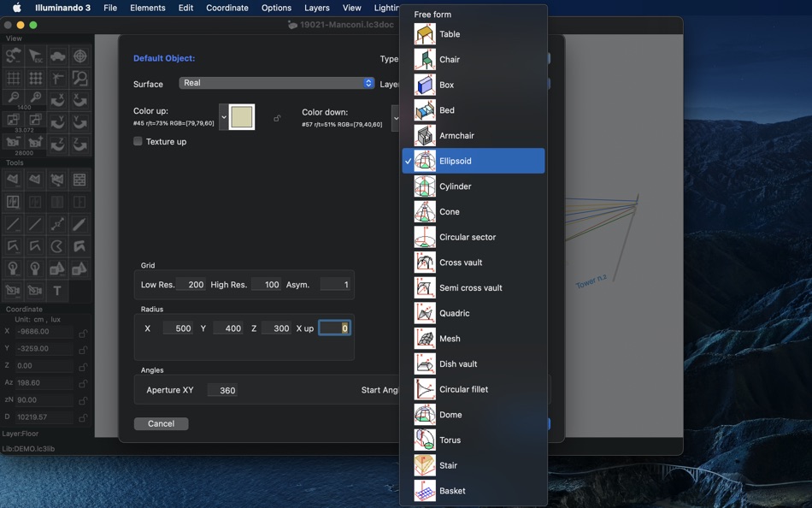
Task: Toggle the lock beside X coordinate
Action: pyautogui.click(x=82, y=333)
